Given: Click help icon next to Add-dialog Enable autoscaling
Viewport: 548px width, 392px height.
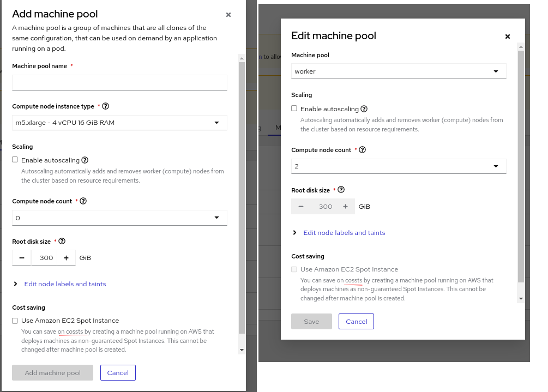Looking at the screenshot, I should tap(85, 160).
